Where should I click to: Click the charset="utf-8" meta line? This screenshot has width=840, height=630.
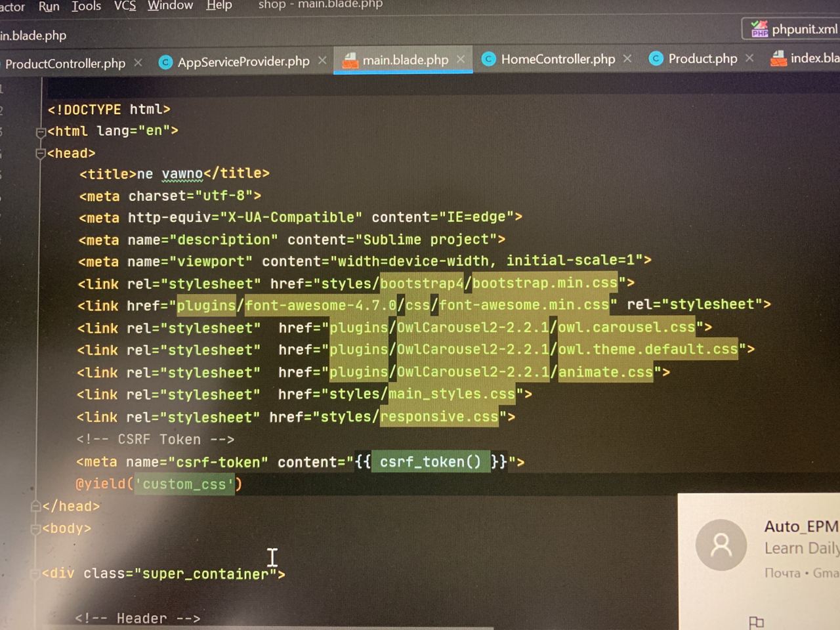point(170,196)
